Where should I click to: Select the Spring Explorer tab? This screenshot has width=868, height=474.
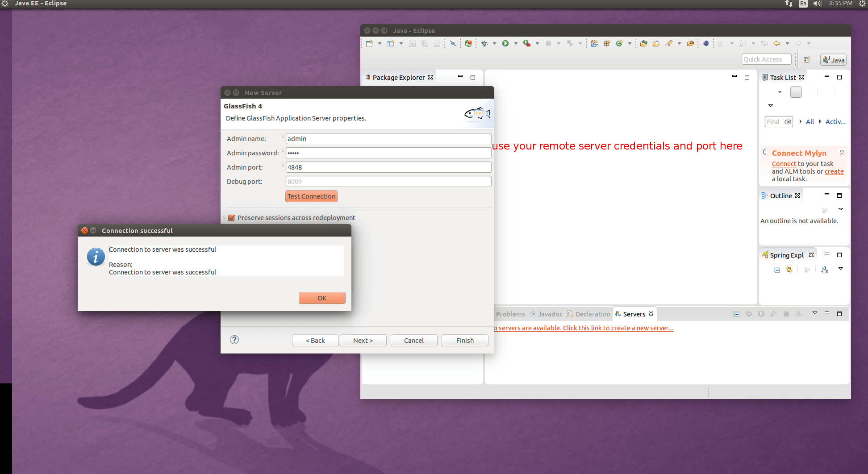(788, 255)
